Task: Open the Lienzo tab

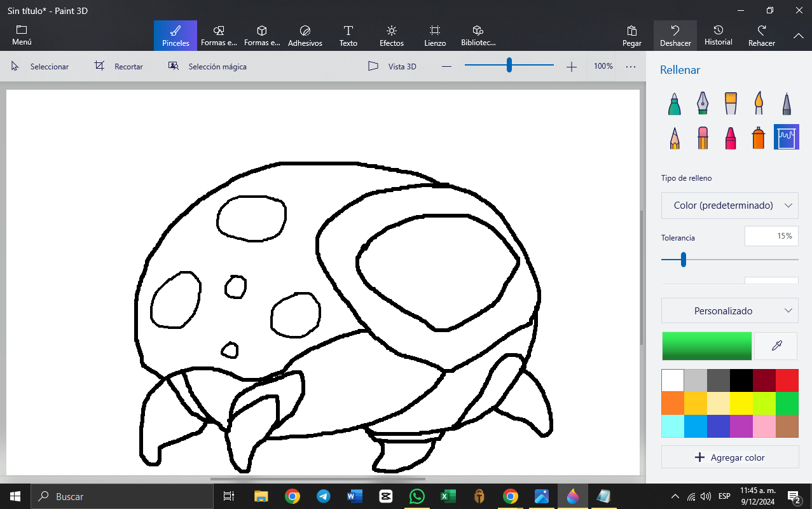Action: click(x=435, y=36)
